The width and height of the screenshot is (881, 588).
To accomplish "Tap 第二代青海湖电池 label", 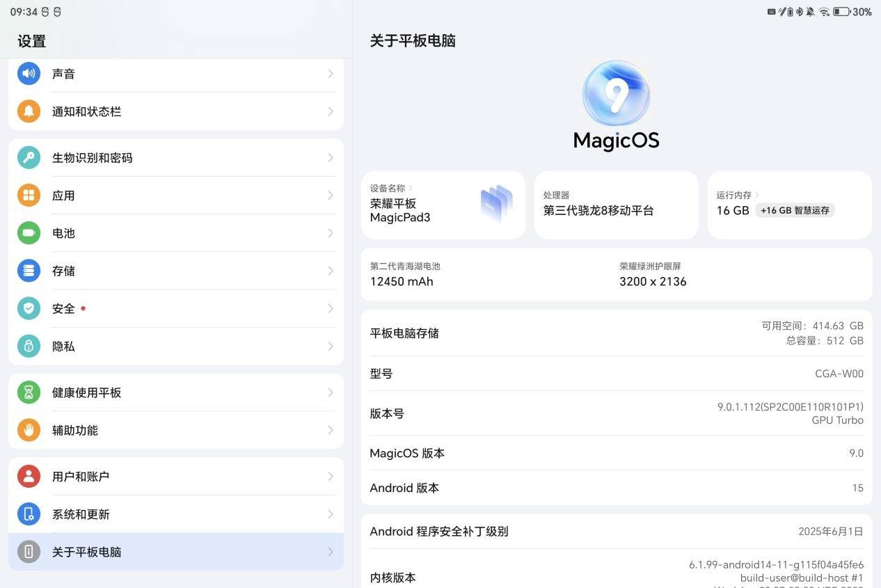I will [405, 266].
